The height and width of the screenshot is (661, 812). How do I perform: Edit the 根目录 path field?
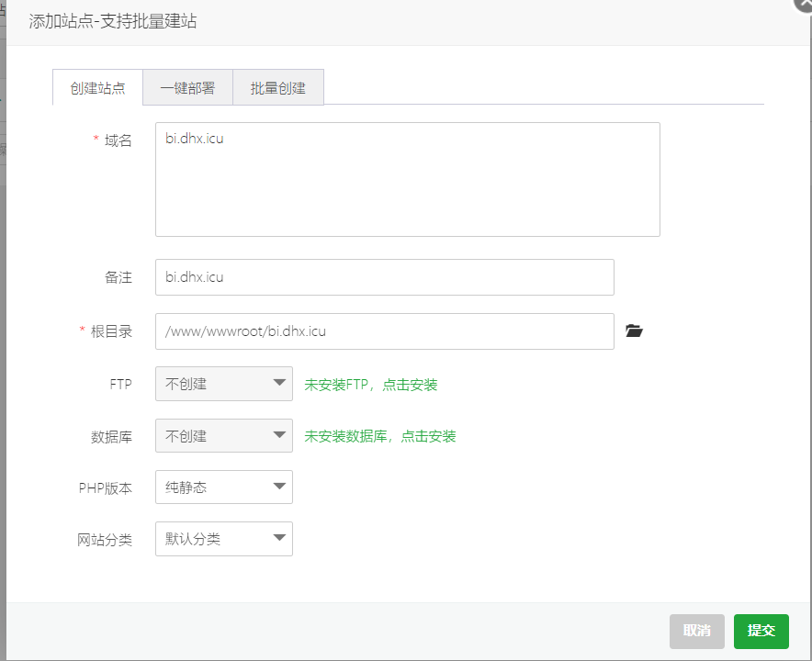coord(385,331)
